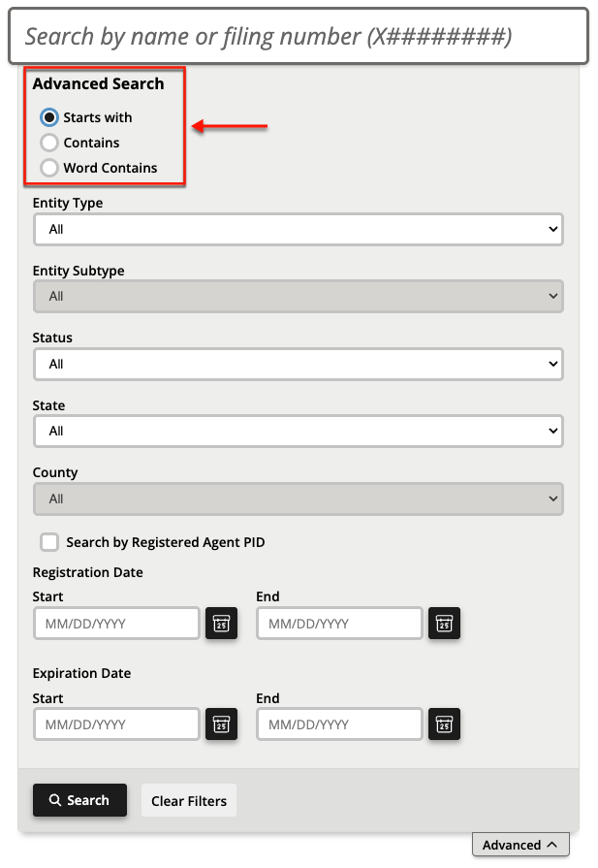The image size is (598, 868).
Task: Click the black Search button
Action: pyautogui.click(x=79, y=800)
